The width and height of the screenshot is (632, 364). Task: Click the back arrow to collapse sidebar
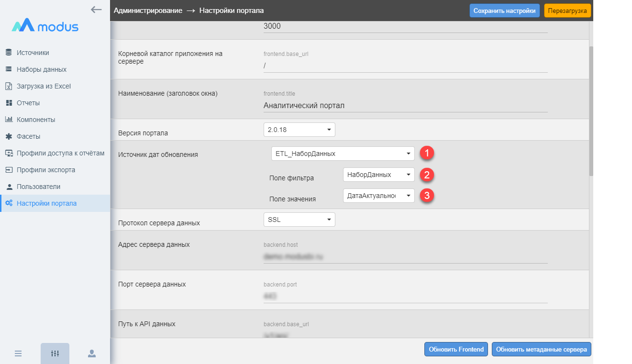(x=96, y=10)
